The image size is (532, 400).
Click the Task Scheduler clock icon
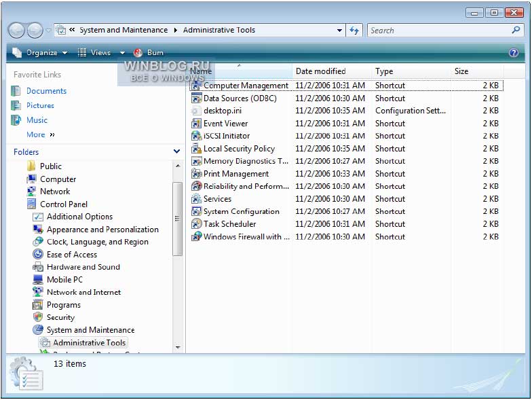tap(196, 224)
